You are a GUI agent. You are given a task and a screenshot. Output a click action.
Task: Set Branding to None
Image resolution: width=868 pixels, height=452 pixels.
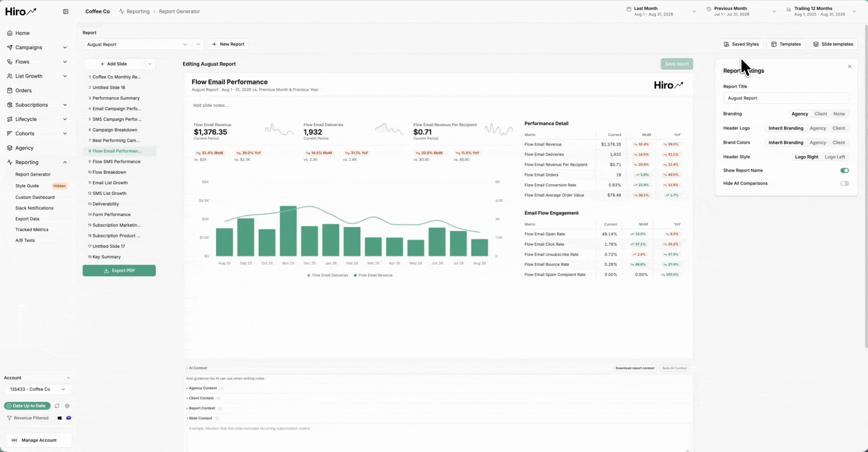(x=839, y=114)
